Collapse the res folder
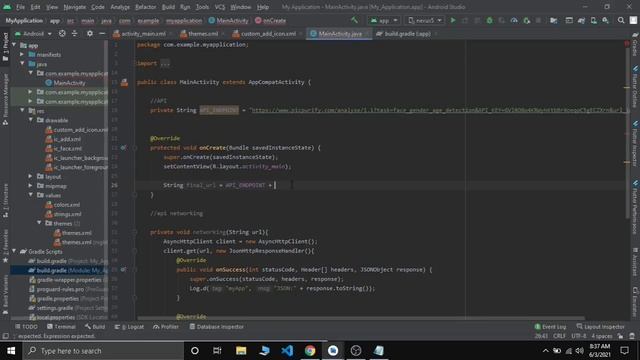The width and height of the screenshot is (640, 360). pos(22,111)
